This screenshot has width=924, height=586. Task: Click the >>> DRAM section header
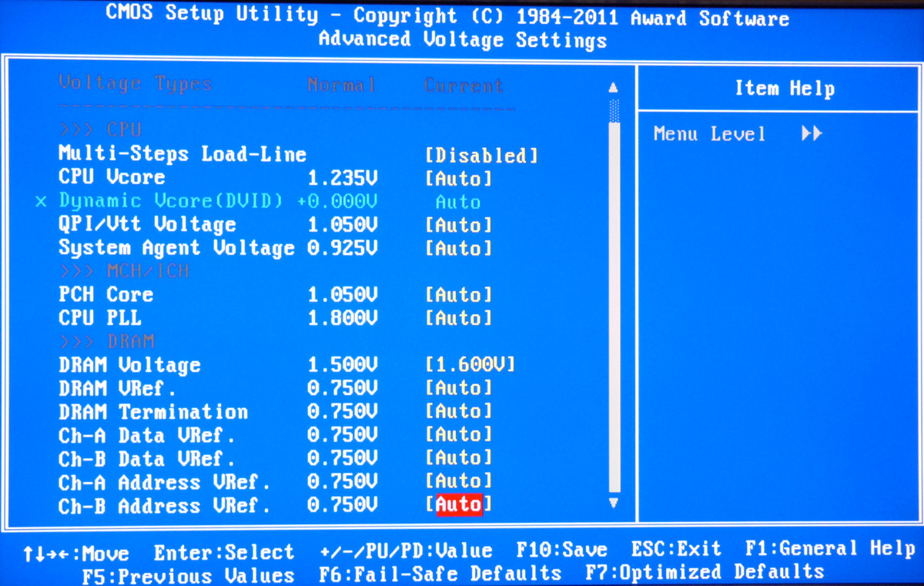[x=106, y=341]
